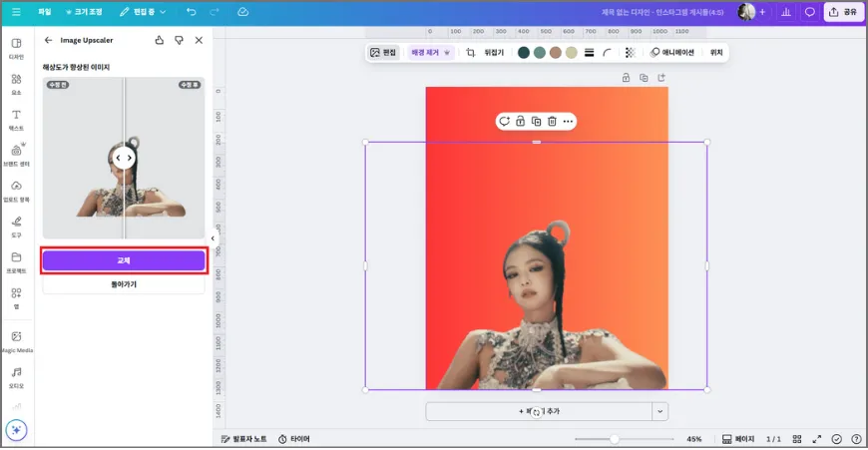Select the dark teal color swatch
The image size is (868, 450).
pos(524,53)
